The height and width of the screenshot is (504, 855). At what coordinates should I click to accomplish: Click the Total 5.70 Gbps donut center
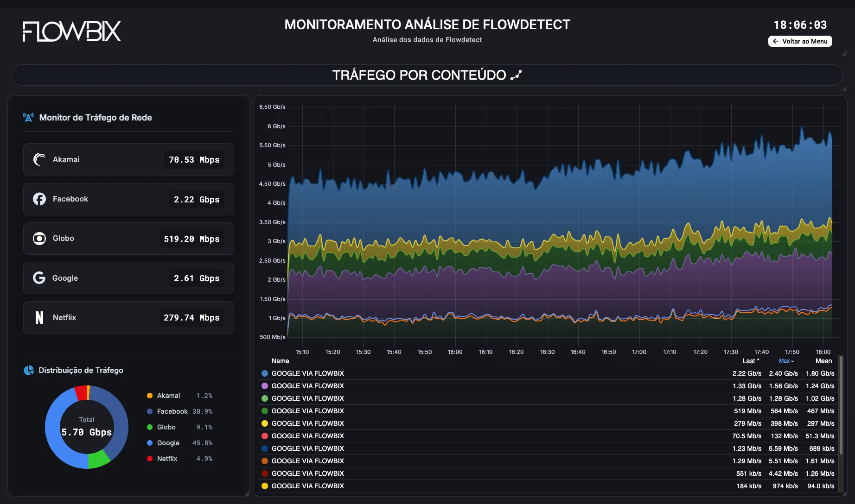point(87,427)
